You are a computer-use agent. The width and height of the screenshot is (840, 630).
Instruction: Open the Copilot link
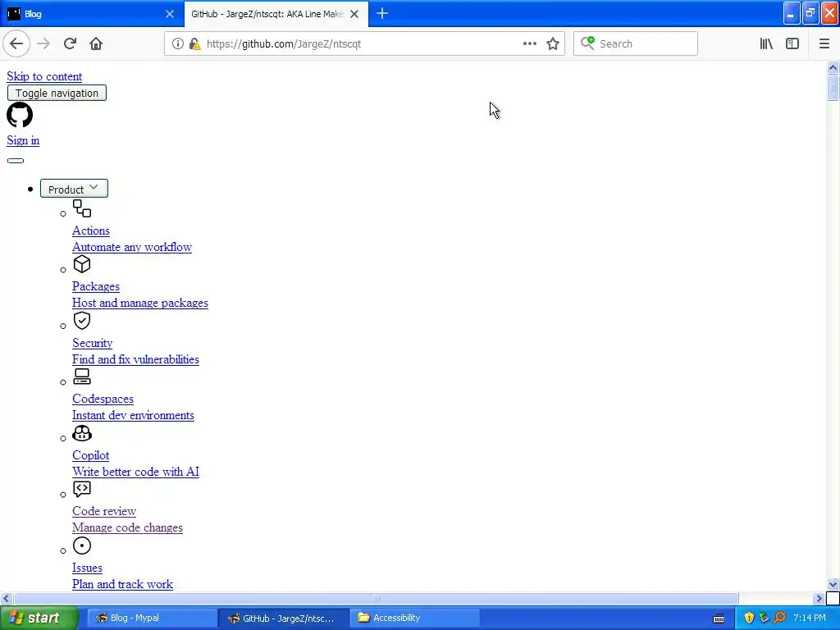coord(90,455)
